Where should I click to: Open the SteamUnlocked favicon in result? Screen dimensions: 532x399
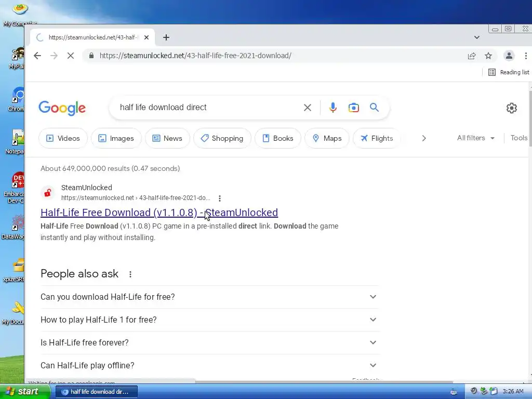pyautogui.click(x=48, y=193)
